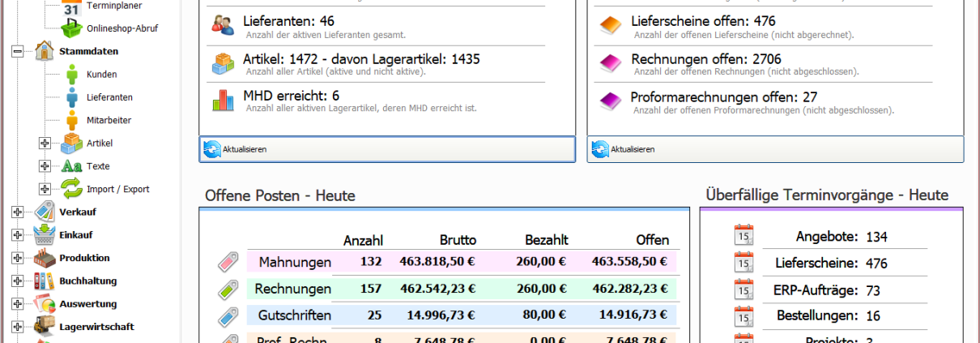Click the Bezahlt column header
The image size is (980, 343).
547,240
